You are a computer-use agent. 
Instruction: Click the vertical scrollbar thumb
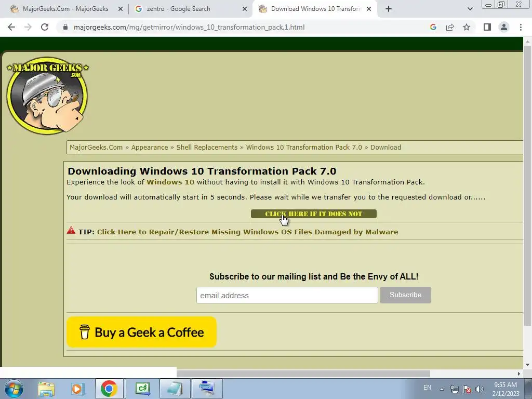click(x=527, y=185)
